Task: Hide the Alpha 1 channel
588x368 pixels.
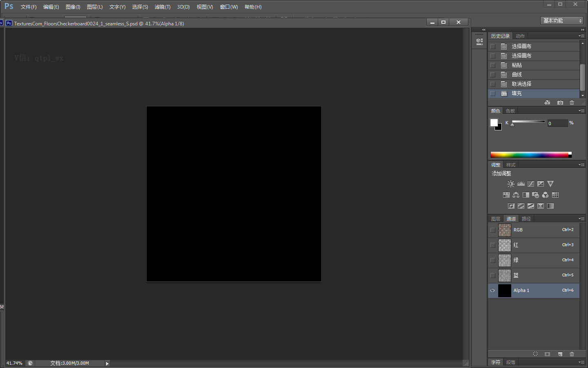Action: (x=493, y=290)
